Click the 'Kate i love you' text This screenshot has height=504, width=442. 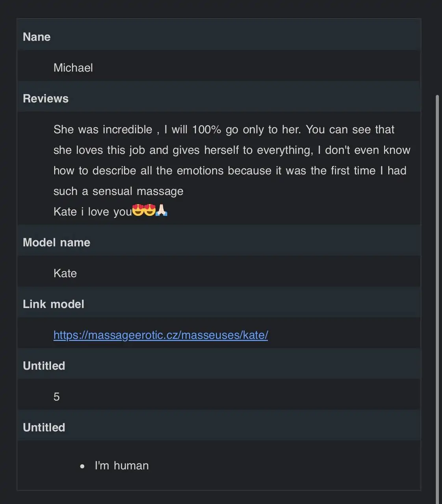93,212
